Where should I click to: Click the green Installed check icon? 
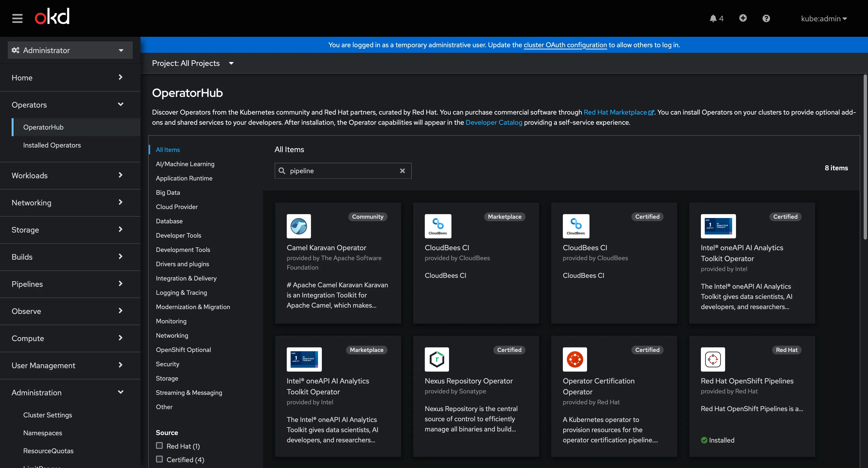tap(704, 440)
